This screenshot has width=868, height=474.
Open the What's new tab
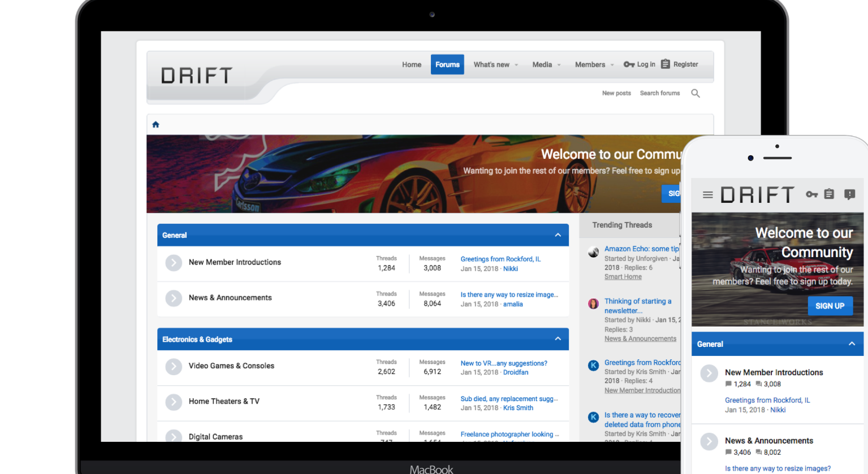tap(491, 64)
